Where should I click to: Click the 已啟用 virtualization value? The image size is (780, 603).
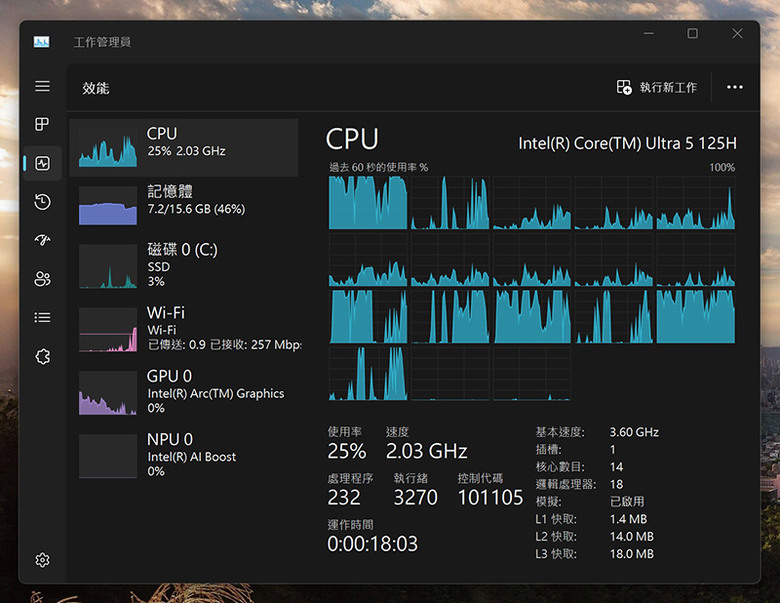point(627,502)
